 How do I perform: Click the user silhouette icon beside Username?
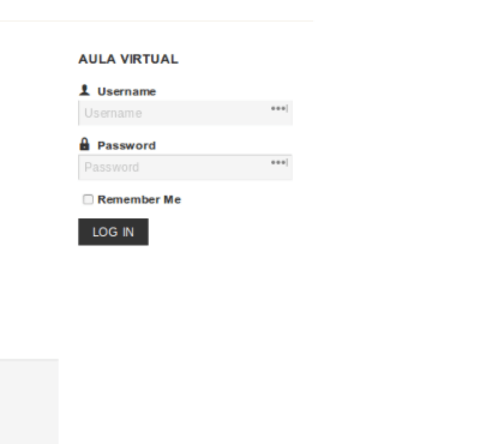point(84,90)
